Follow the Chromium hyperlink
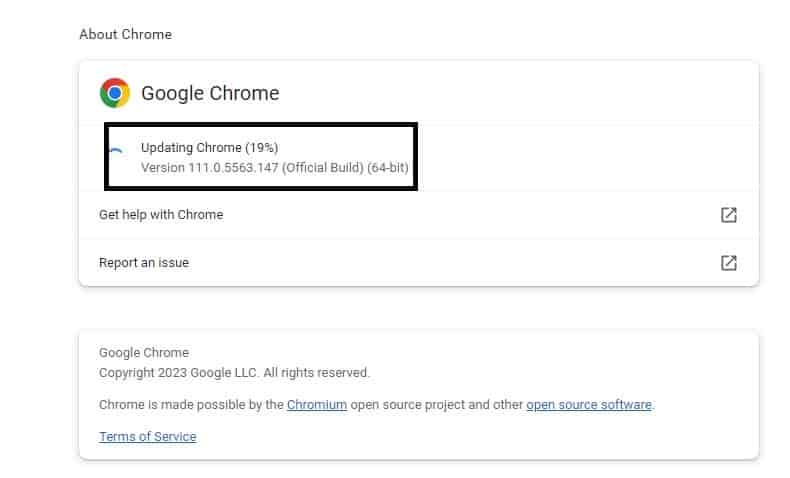 coord(317,404)
